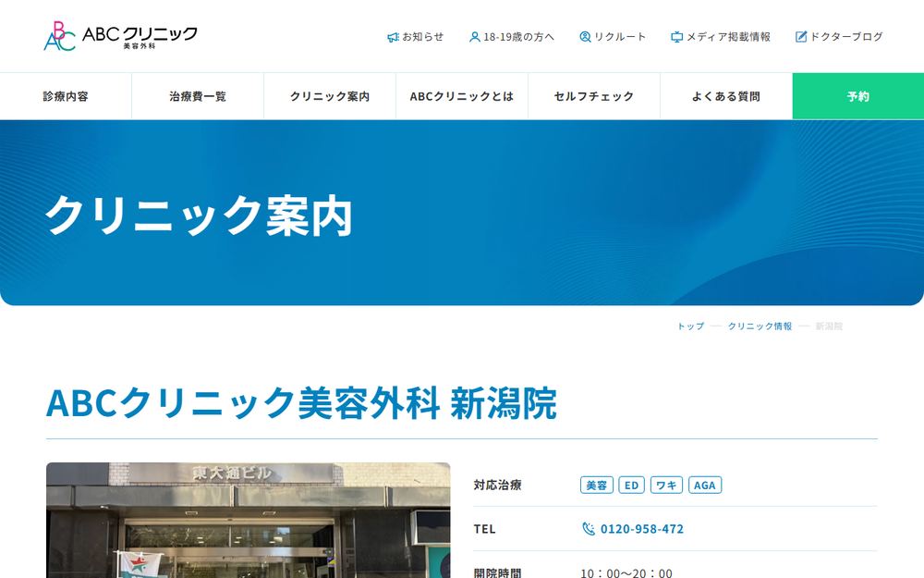Image resolution: width=924 pixels, height=578 pixels.
Task: Open the ドクターブログ link
Action: coord(839,37)
